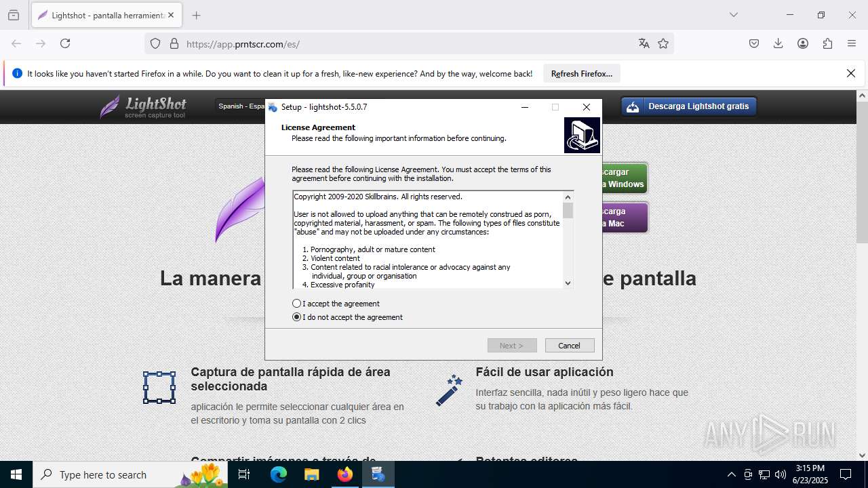Click the tracking protection shield icon
Viewport: 868px width, 488px height.
pyautogui.click(x=155, y=43)
